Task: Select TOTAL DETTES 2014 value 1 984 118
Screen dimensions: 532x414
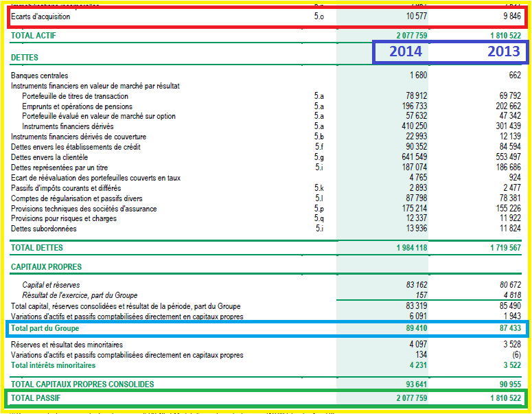Action: [412, 248]
